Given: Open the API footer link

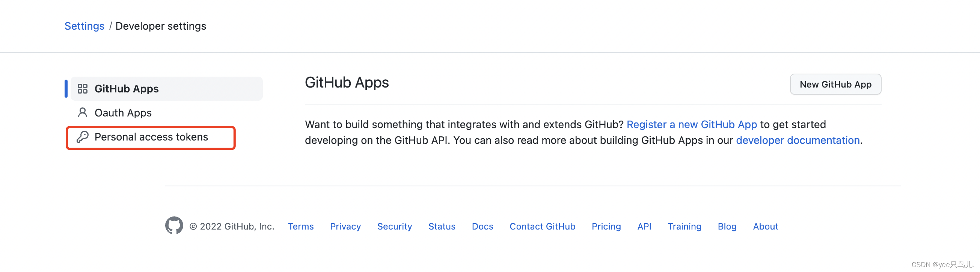Looking at the screenshot, I should (x=644, y=226).
